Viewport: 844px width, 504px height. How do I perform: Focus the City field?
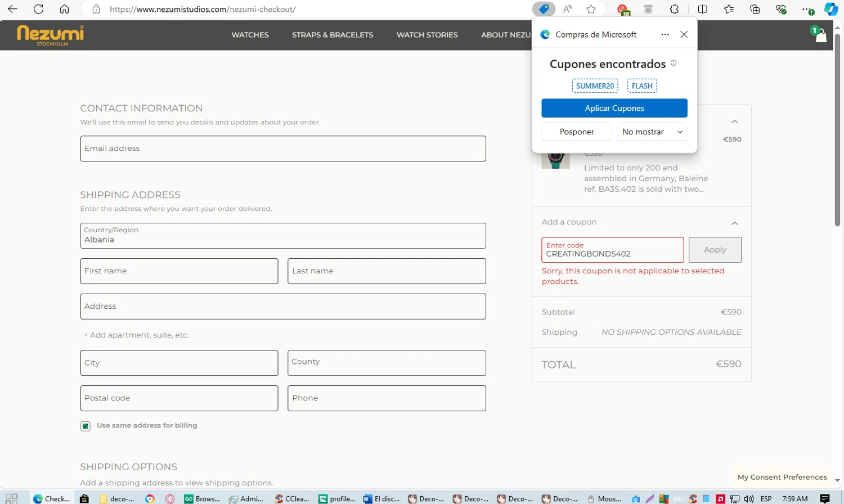179,363
